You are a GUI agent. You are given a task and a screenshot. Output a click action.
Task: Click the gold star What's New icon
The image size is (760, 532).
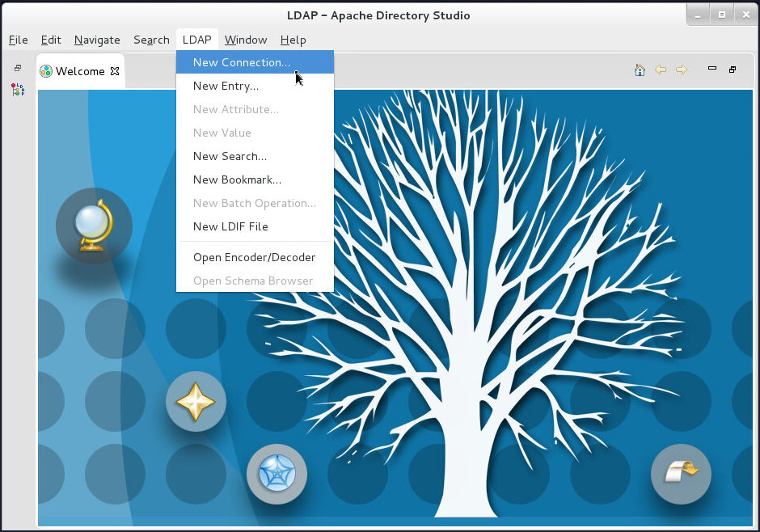point(196,401)
